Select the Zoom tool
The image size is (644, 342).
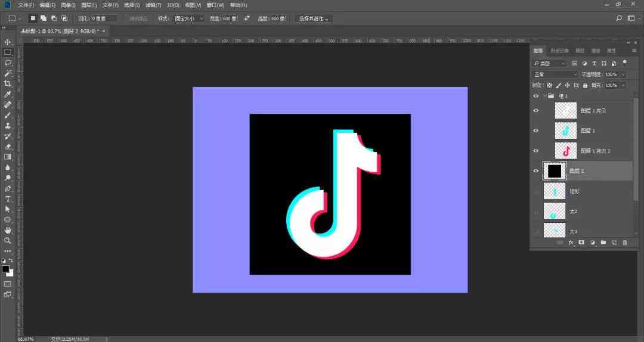pos(7,241)
